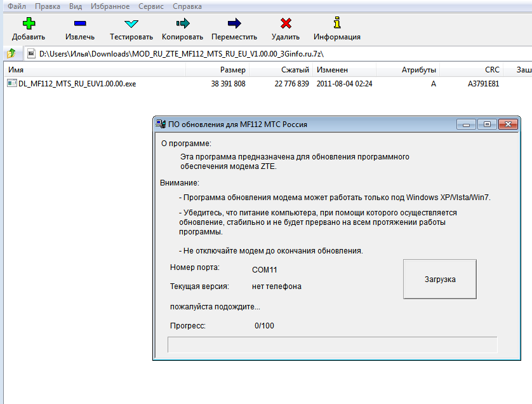Click the port value COM11

click(x=265, y=269)
